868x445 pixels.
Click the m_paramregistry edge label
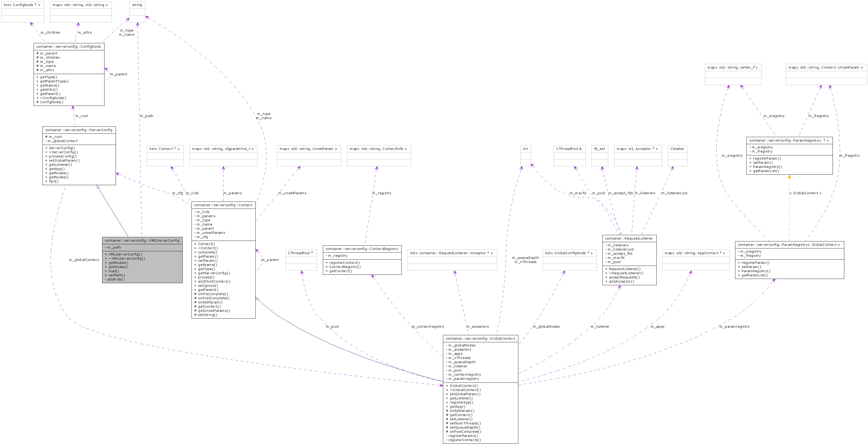[735, 327]
